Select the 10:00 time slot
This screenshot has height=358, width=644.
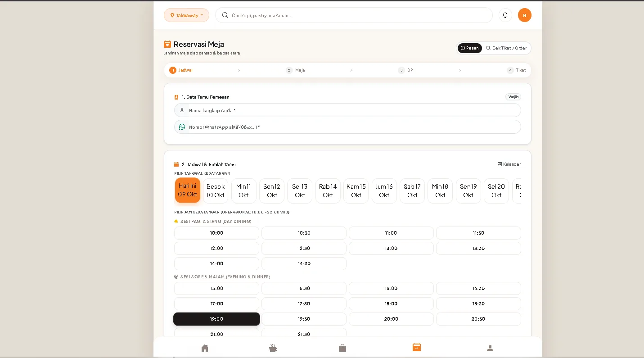click(x=216, y=233)
